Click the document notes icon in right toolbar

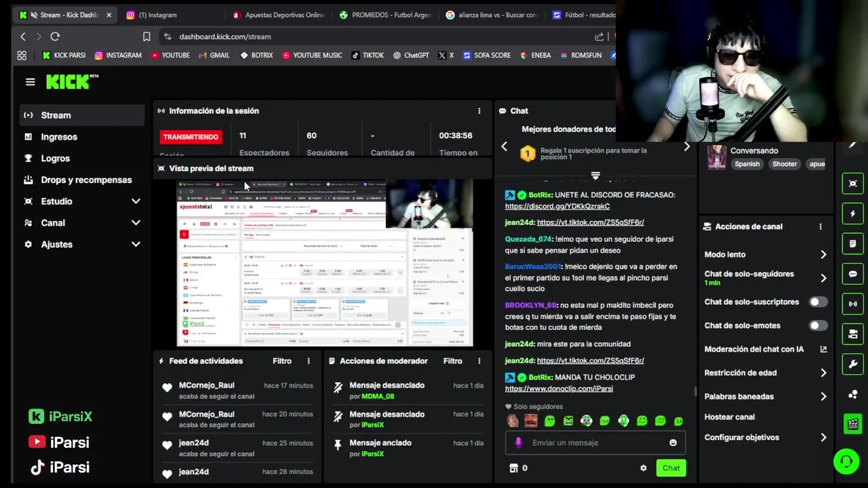(x=853, y=243)
